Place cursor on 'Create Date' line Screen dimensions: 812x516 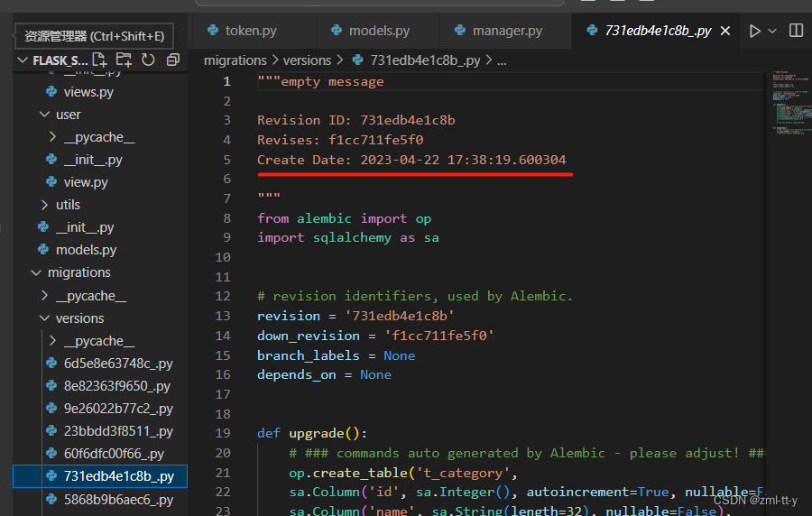pos(411,160)
